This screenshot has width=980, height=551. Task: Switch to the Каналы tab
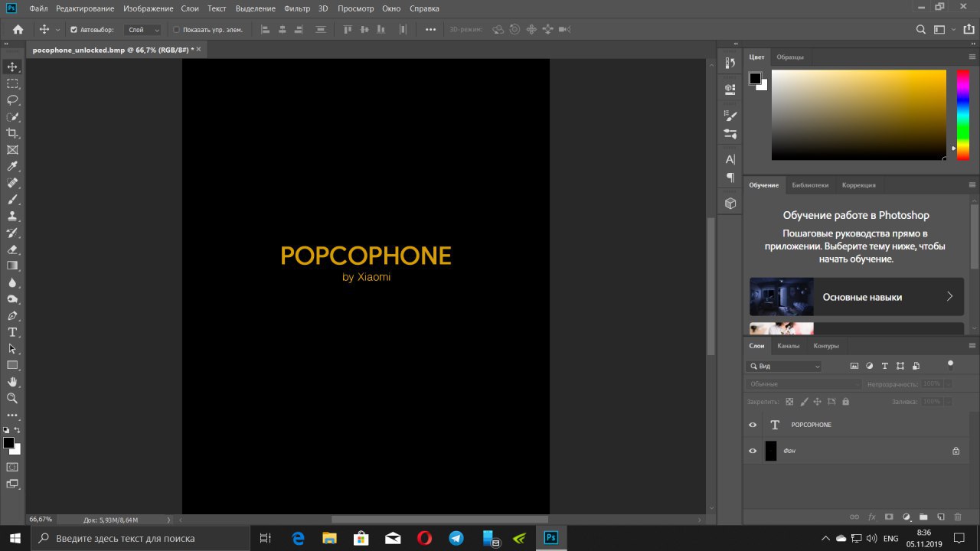pos(788,346)
